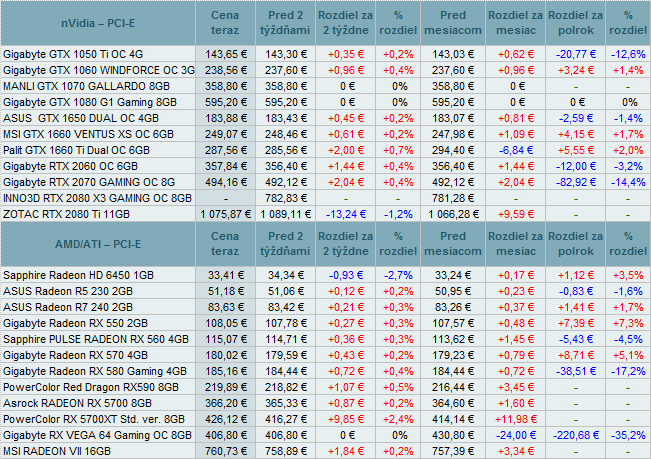
Task: Click the 595,20 € current price cell
Action: pos(225,102)
